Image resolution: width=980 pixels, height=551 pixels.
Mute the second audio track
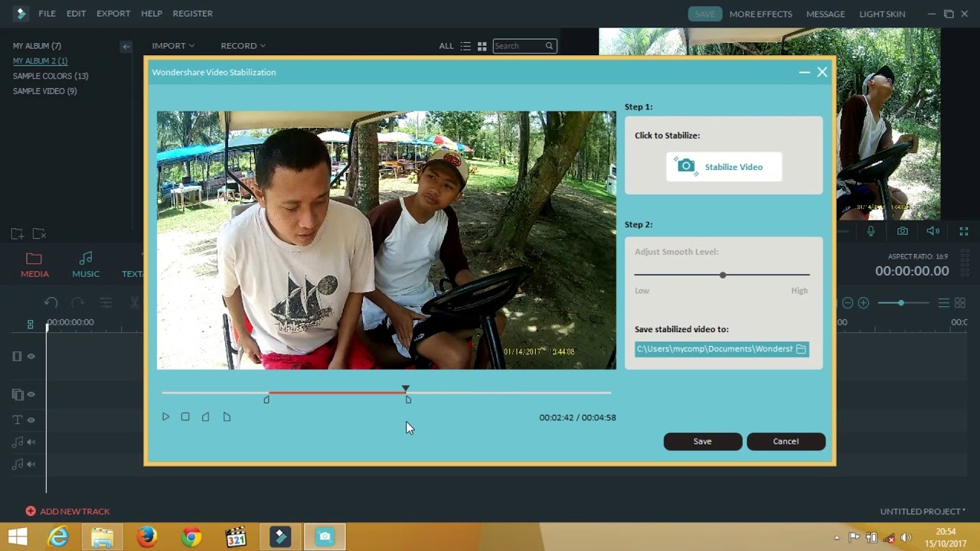[31, 465]
